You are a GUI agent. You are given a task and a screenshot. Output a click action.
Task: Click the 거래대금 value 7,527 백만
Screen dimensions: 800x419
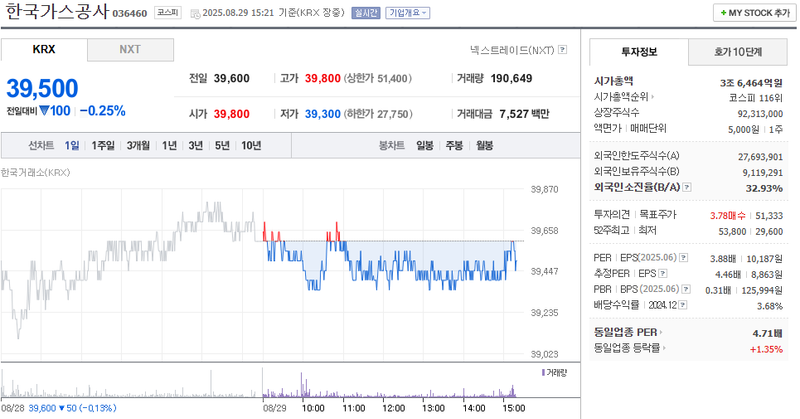524,114
